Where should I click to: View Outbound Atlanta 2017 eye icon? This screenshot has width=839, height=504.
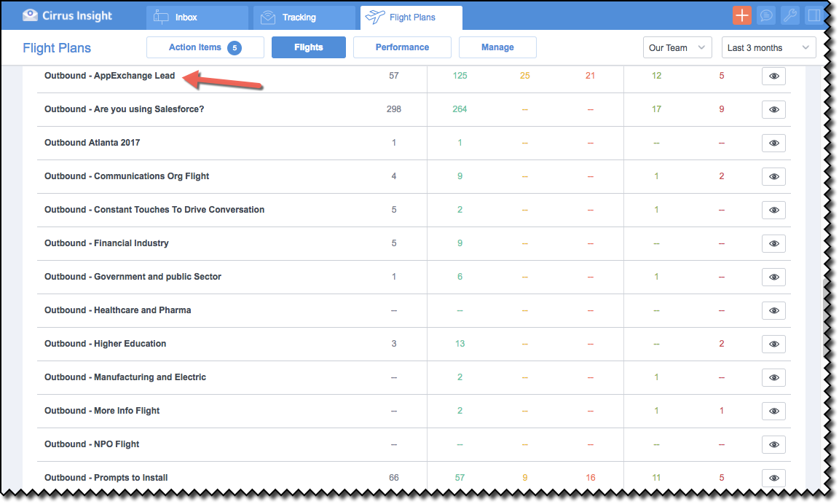[x=773, y=143]
